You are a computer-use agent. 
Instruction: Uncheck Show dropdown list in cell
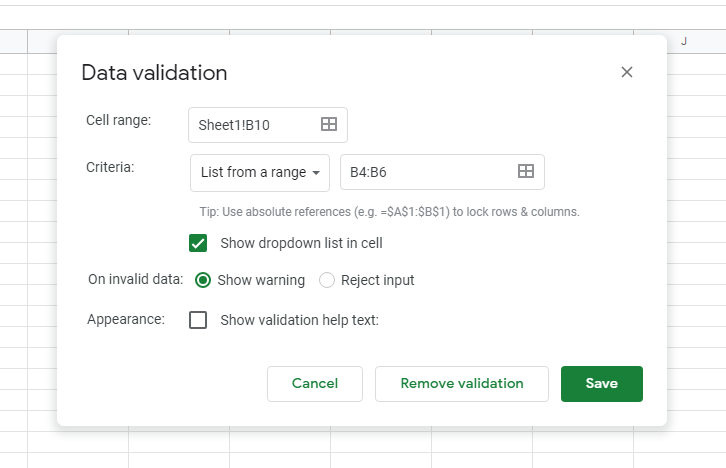pyautogui.click(x=198, y=243)
